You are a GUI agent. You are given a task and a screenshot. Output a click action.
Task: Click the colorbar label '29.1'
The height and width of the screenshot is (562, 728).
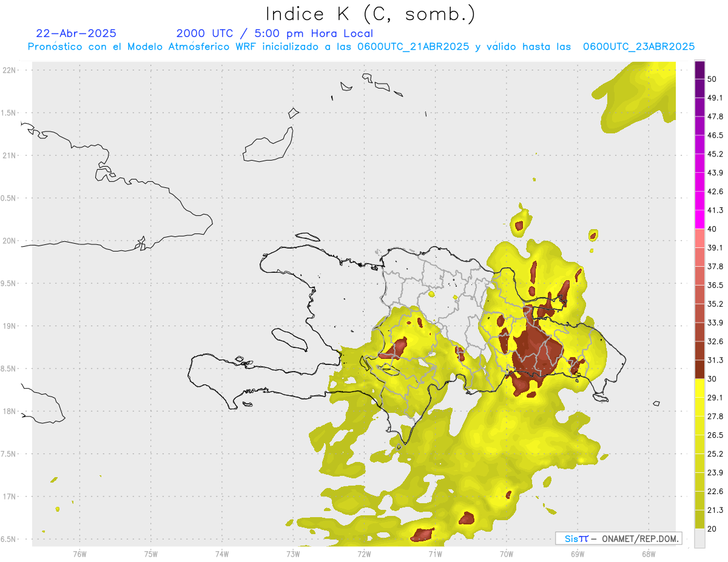(715, 398)
